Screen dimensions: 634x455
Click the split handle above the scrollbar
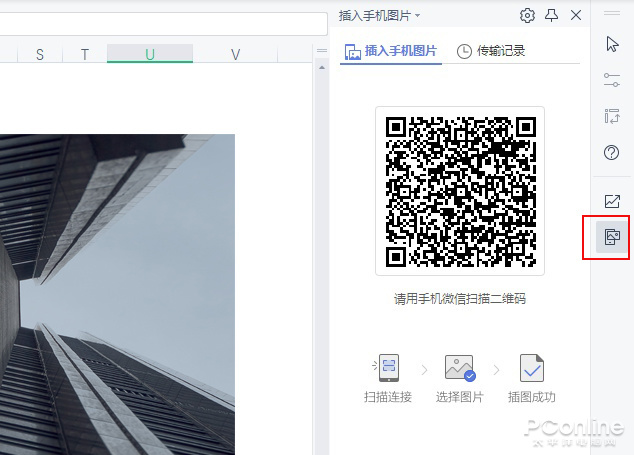click(322, 51)
